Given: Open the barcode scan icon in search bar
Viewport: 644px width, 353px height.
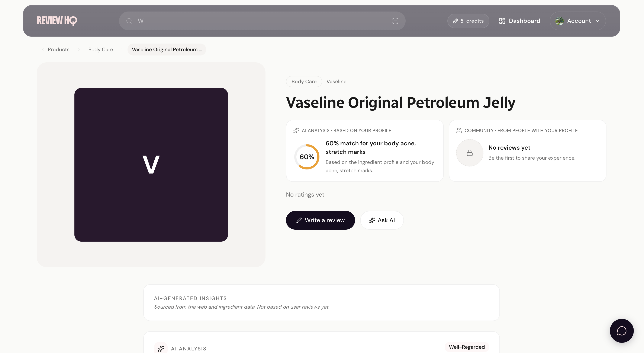Looking at the screenshot, I should (x=395, y=21).
